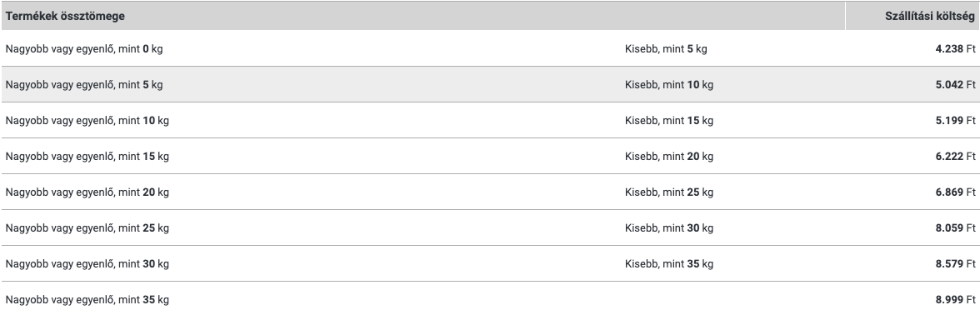Click 'Kisebb, mint 5 kg' cell
Image resolution: width=980 pixels, height=315 pixels.
click(666, 48)
